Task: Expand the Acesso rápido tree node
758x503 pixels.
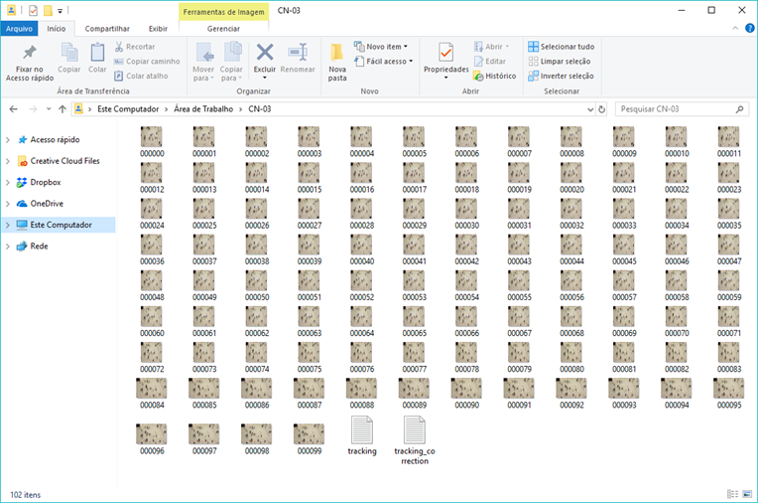Action: pyautogui.click(x=8, y=140)
